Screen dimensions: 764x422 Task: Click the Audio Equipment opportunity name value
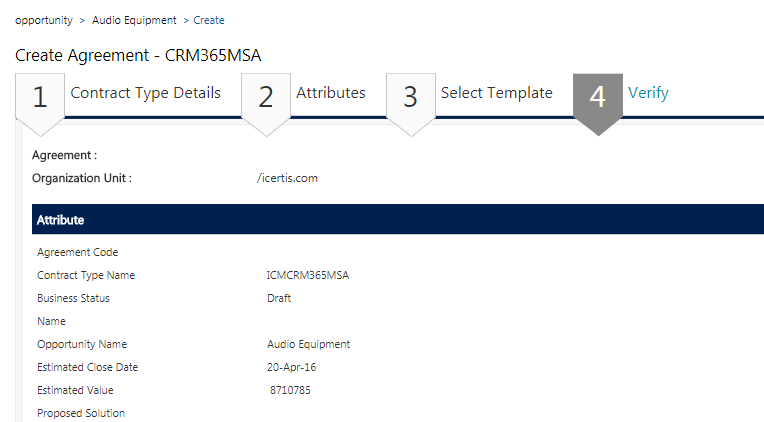click(302, 344)
